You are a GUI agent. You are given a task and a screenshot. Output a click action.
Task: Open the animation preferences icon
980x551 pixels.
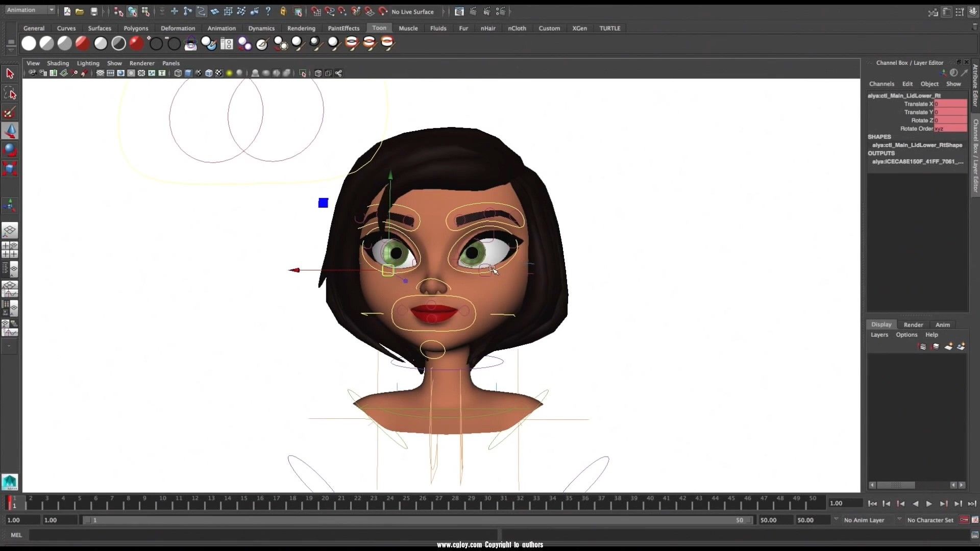(975, 520)
